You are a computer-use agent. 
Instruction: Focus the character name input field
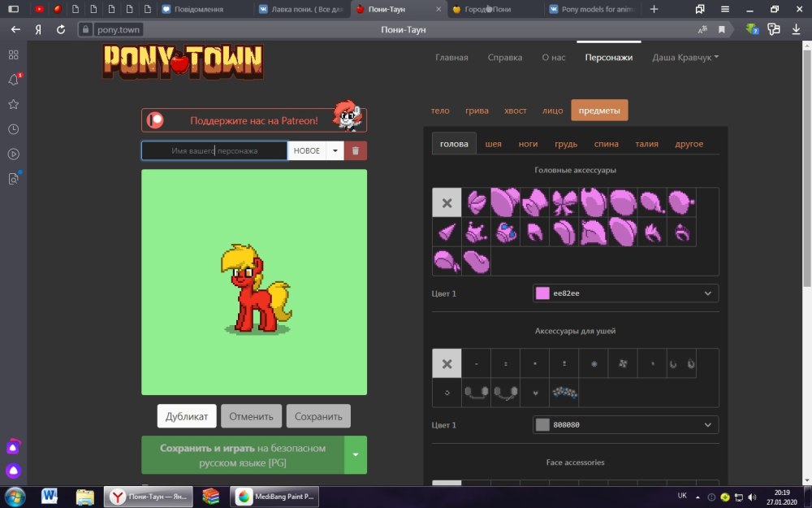pyautogui.click(x=214, y=151)
